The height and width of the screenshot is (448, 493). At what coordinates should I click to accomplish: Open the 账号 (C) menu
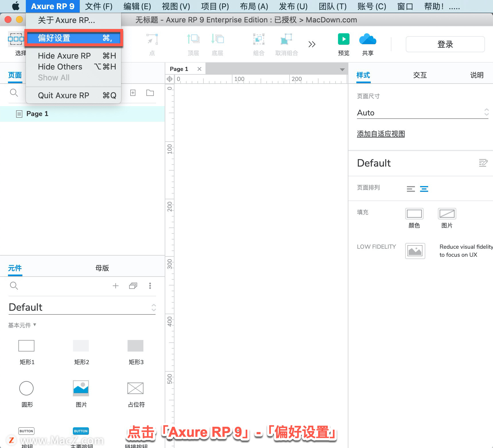(x=372, y=6)
